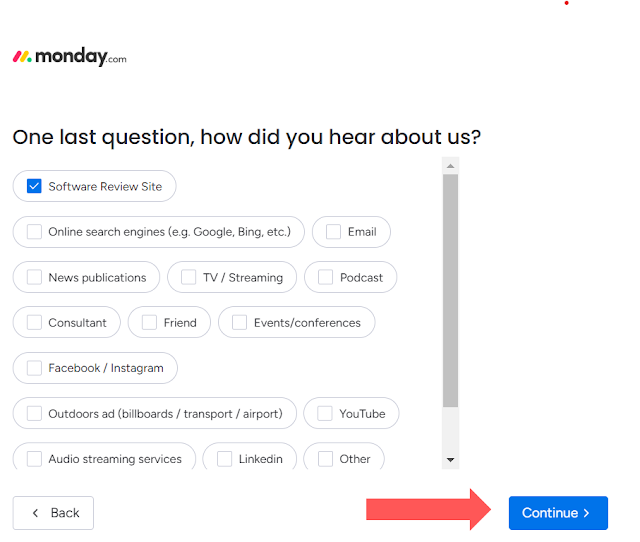Click the blue Continue button
640x542 pixels.
(x=558, y=513)
